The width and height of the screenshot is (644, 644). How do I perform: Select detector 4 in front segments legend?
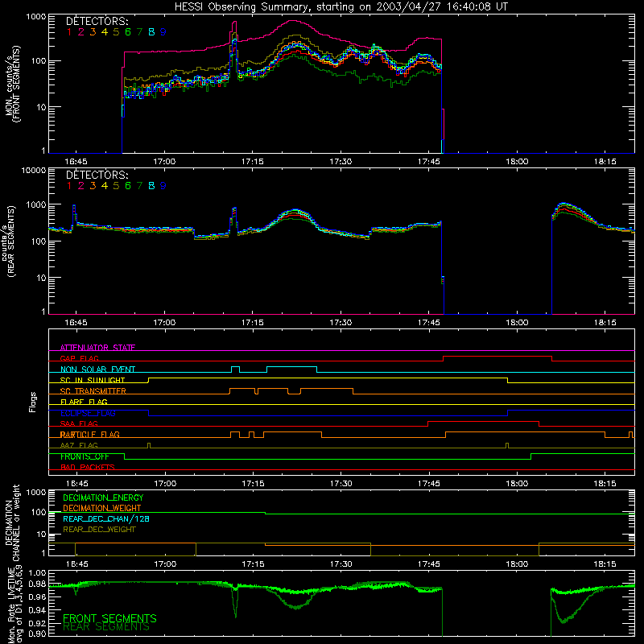[x=105, y=32]
